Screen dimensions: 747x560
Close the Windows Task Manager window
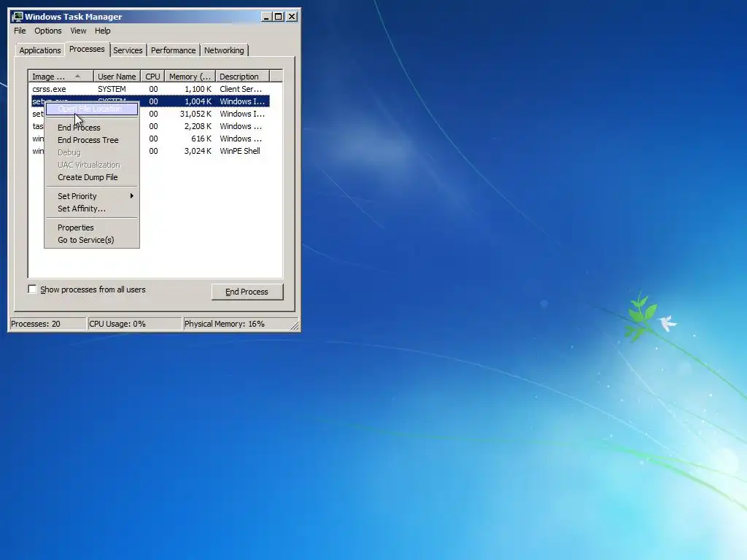click(292, 17)
